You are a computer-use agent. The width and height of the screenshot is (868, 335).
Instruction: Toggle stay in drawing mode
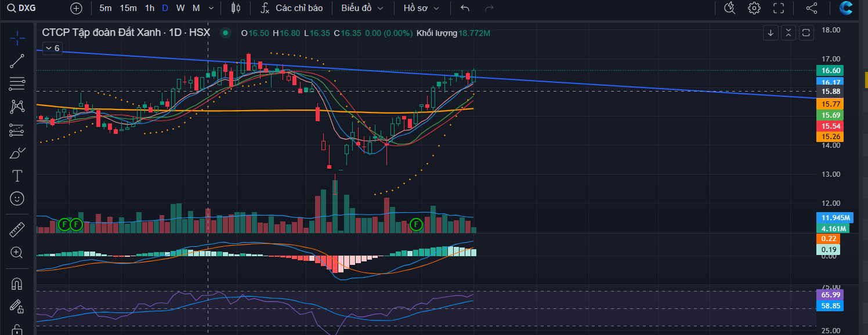click(x=17, y=307)
